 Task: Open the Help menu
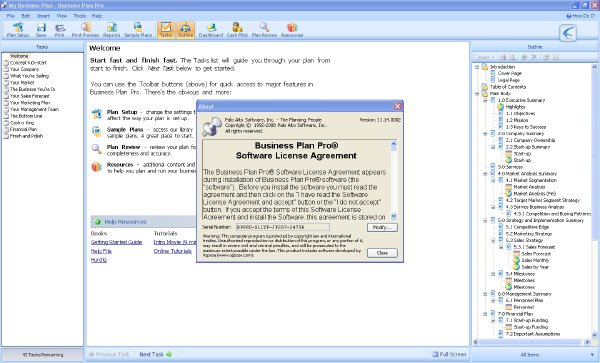(x=97, y=16)
